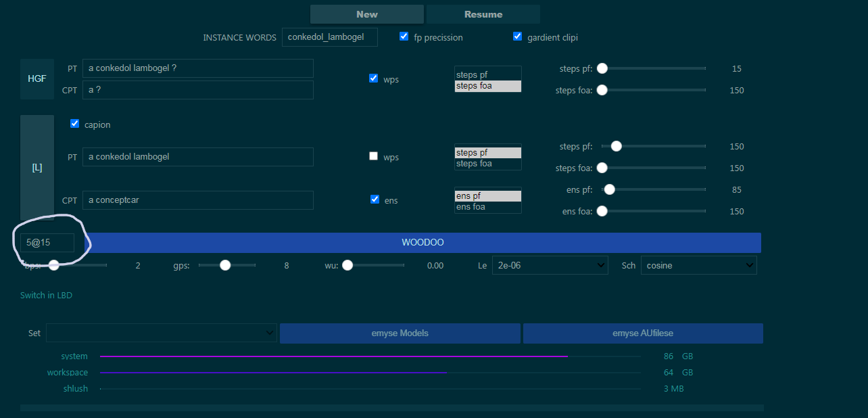
Task: Uncheck the wps checkbox in the HGF section
Action: (x=373, y=78)
